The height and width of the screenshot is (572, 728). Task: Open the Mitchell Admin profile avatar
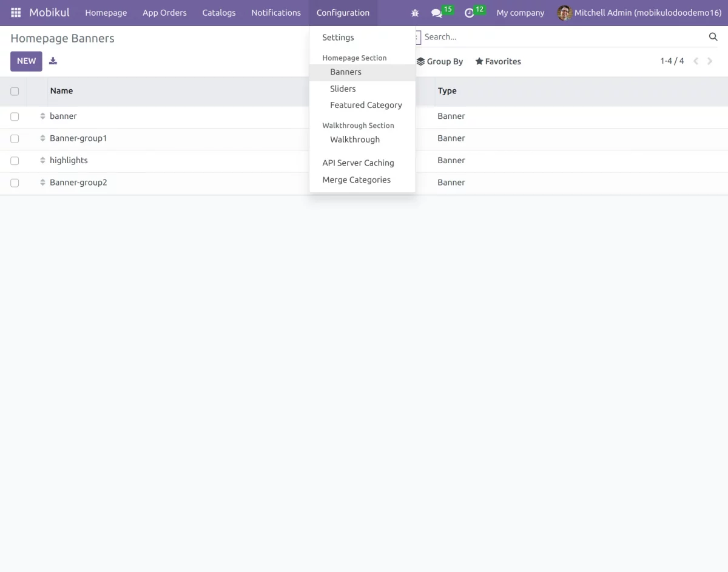tap(564, 13)
